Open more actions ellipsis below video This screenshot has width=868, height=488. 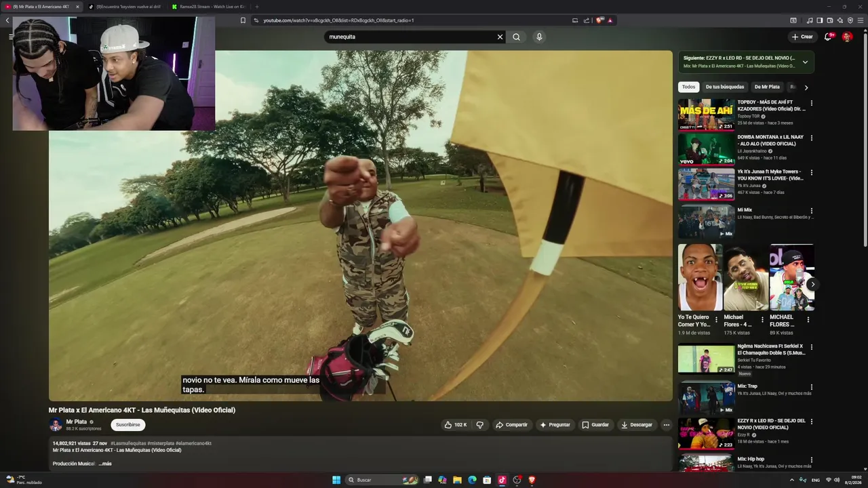pos(666,425)
